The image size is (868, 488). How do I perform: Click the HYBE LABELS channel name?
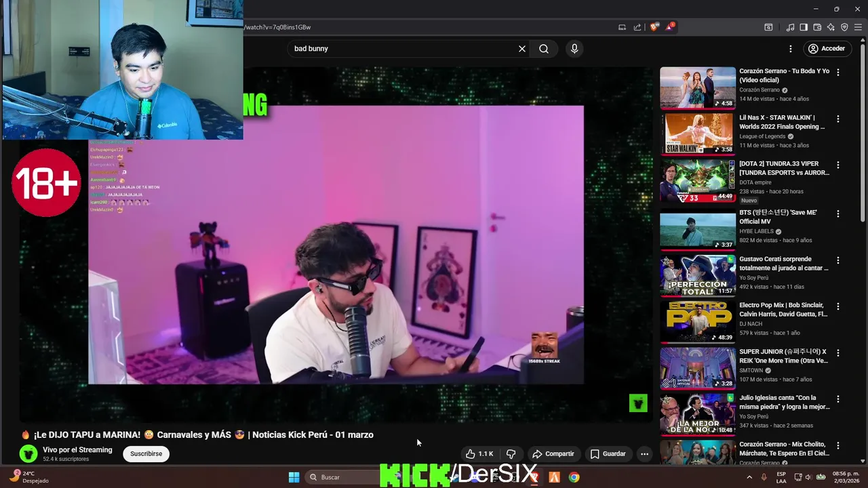tap(756, 231)
